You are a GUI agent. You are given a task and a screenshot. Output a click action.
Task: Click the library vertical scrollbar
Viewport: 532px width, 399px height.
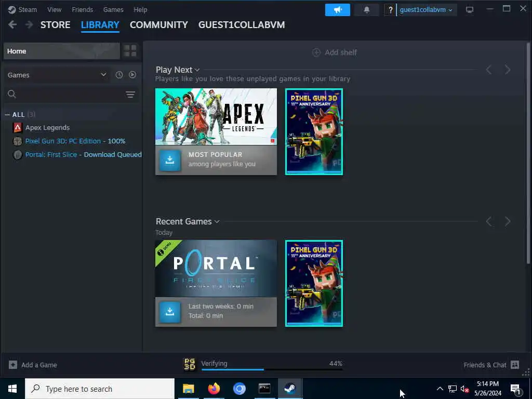[528, 153]
